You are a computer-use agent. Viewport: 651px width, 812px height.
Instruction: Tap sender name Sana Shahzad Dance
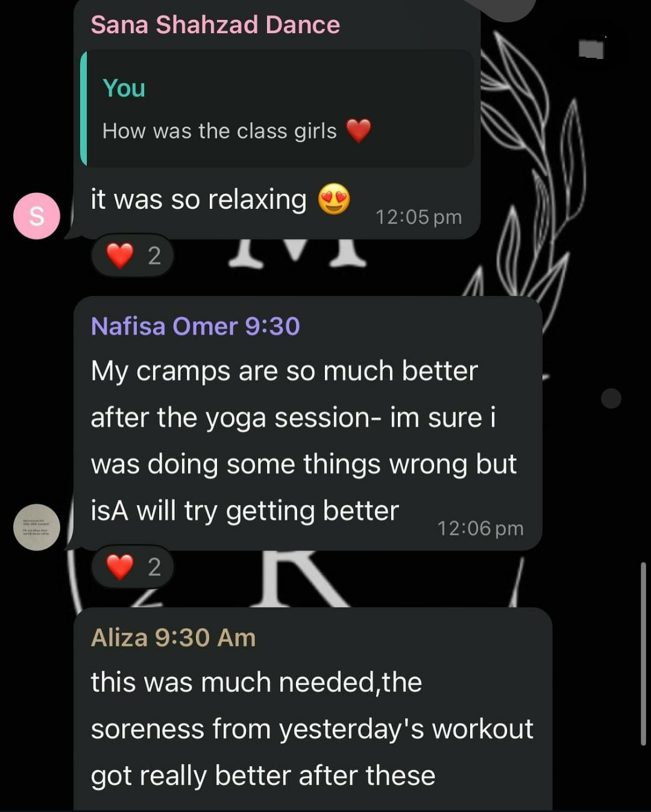[215, 25]
